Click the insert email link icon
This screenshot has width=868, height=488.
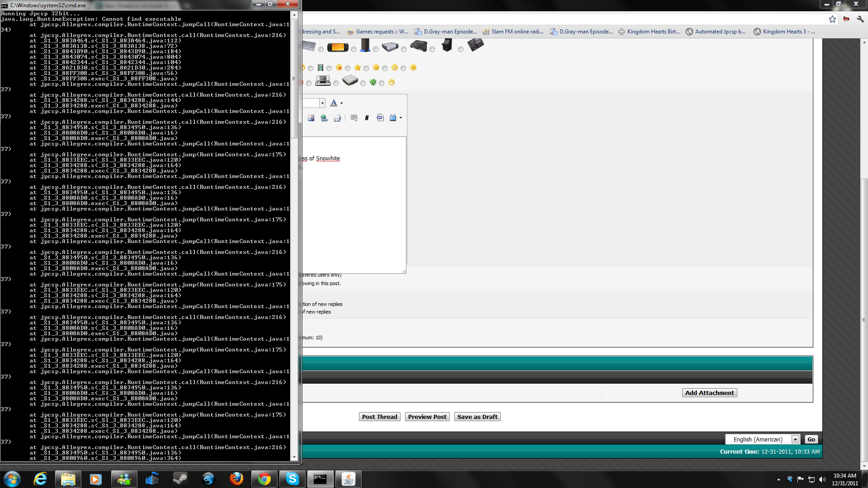pos(337,118)
